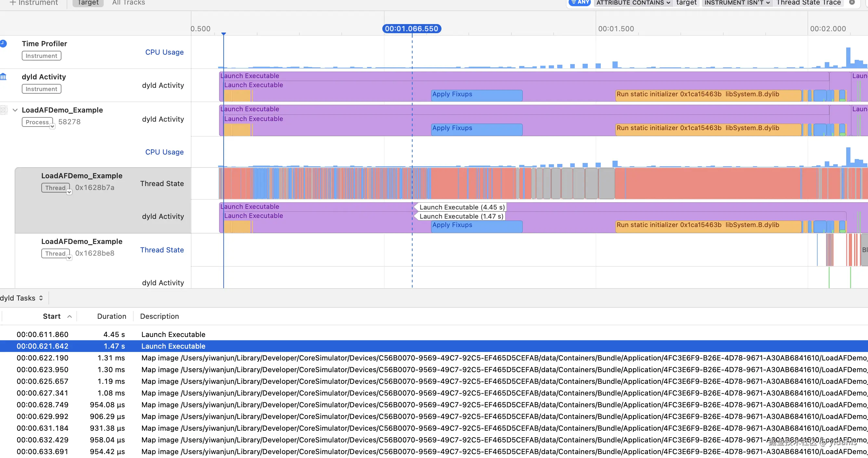Click Thread State link for thread 0x1628be8
The height and width of the screenshot is (458, 868).
pos(162,250)
